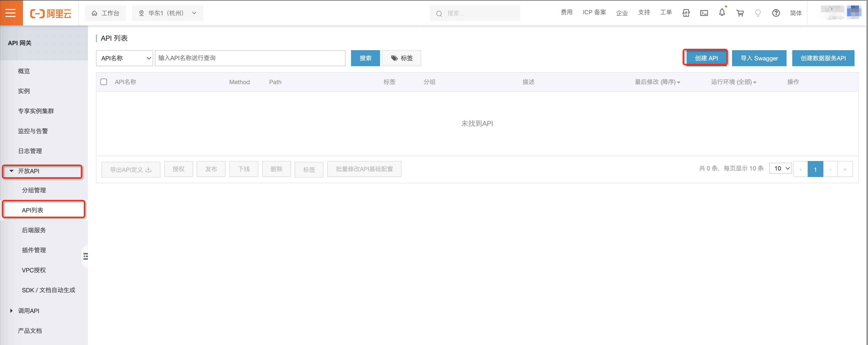Open the shopping cart icon

click(740, 13)
